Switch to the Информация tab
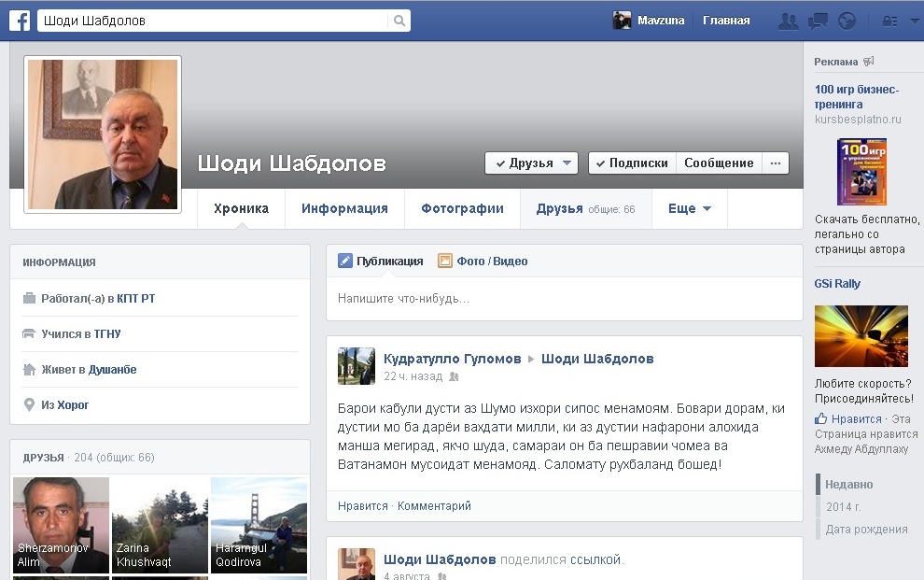Image resolution: width=924 pixels, height=580 pixels. pyautogui.click(x=343, y=208)
